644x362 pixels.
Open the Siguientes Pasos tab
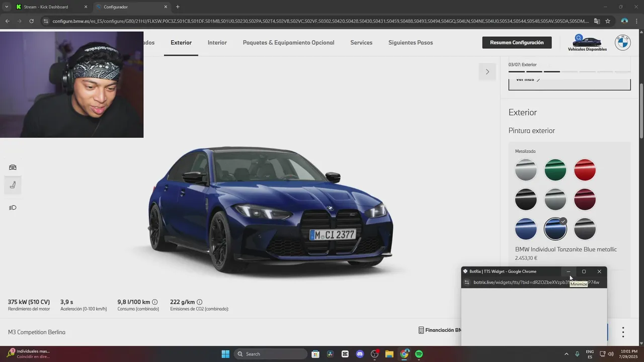click(411, 43)
